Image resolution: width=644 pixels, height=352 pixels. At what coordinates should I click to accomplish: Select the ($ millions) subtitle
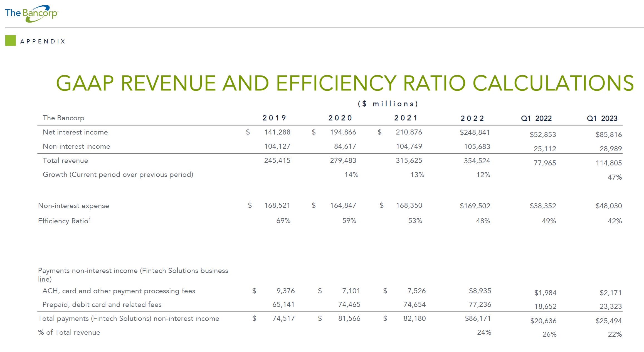tap(388, 104)
